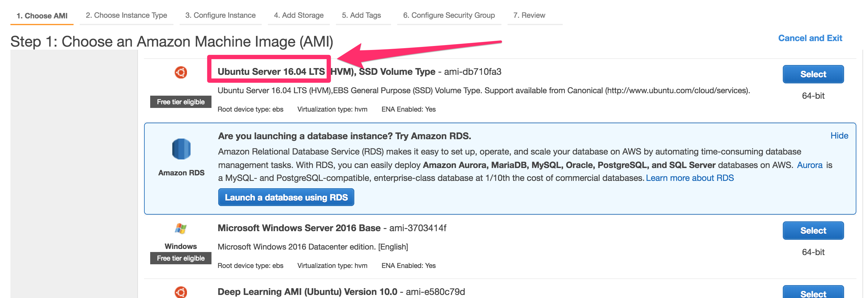Image resolution: width=868 pixels, height=298 pixels.
Task: Open the Add Tags step
Action: tap(361, 15)
